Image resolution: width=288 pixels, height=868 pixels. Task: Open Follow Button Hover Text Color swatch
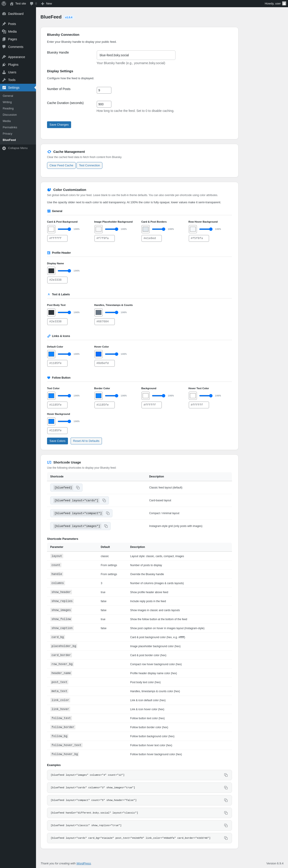193,396
